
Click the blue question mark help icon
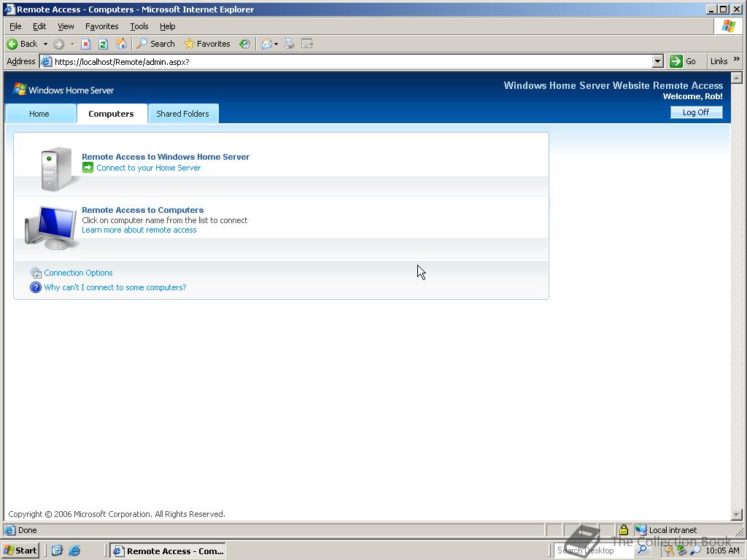tap(36, 287)
